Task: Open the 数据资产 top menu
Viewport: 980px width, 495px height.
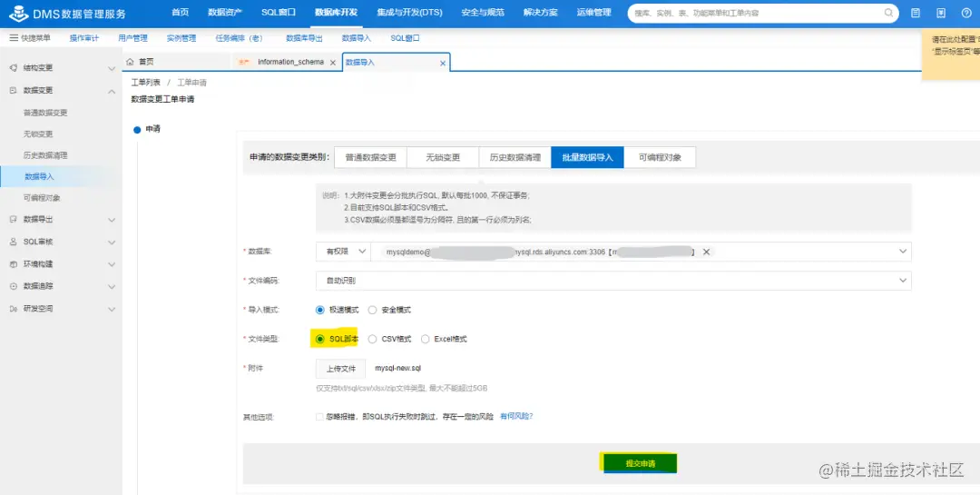Action: (225, 13)
